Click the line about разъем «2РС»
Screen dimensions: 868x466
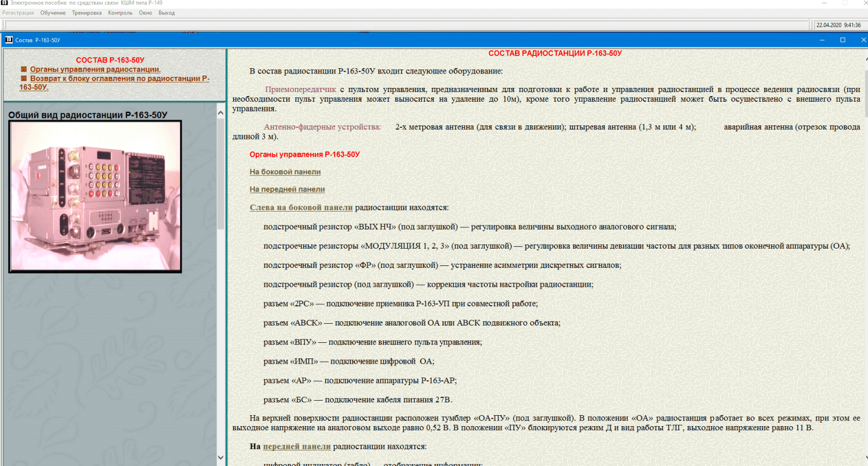tap(400, 304)
